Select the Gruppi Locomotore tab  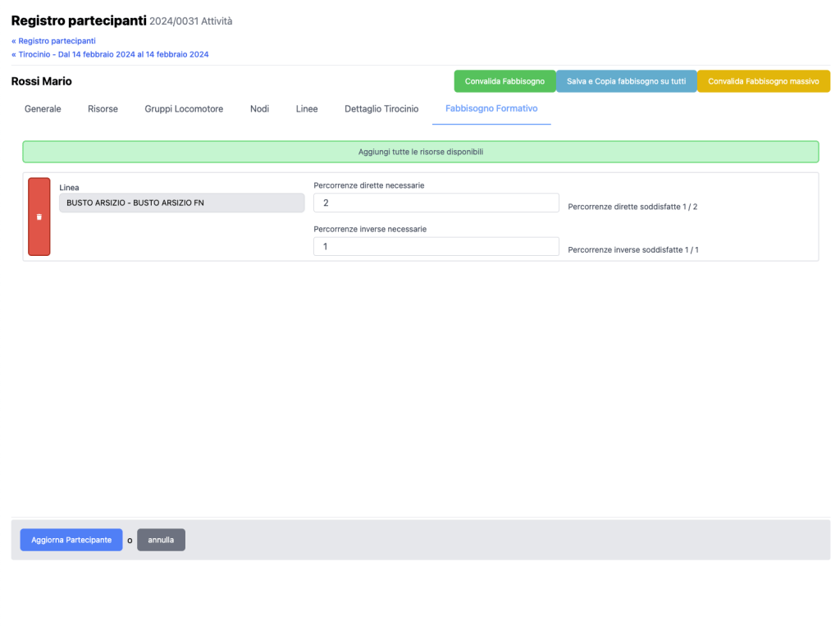click(x=184, y=109)
